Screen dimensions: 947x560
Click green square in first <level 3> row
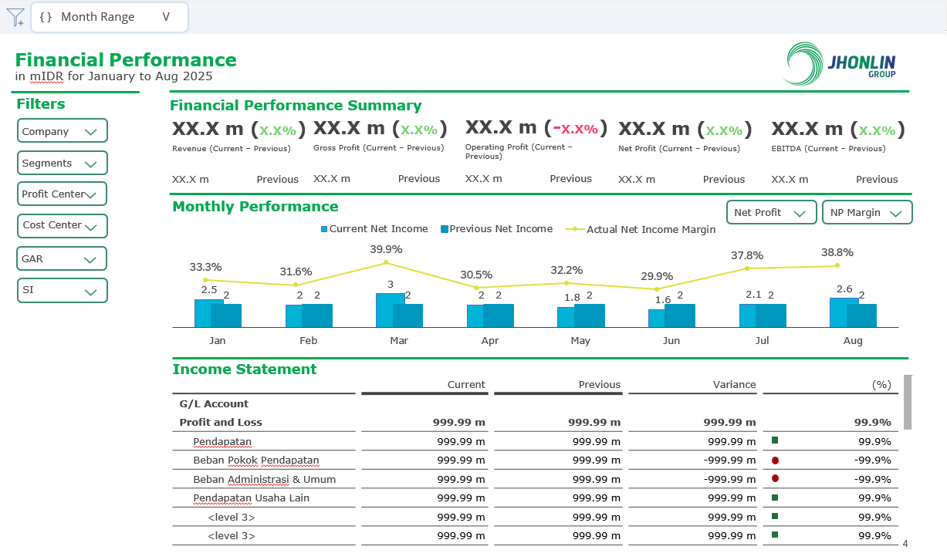pos(775,516)
